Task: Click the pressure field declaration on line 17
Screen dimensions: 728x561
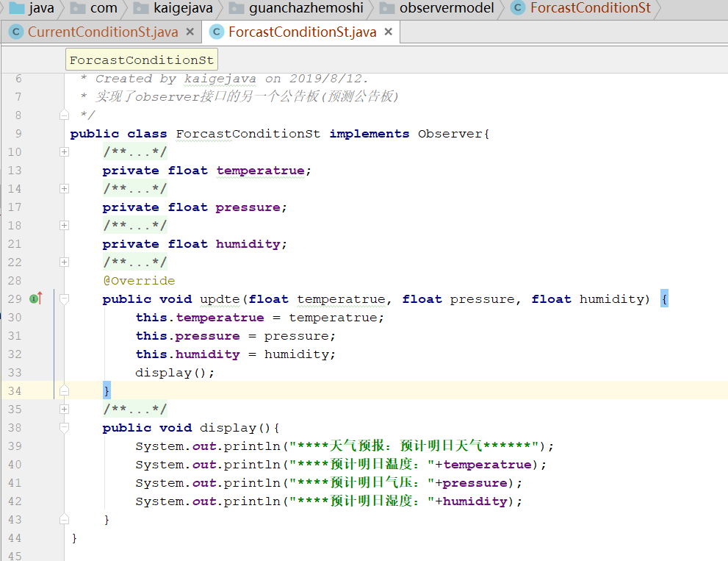Action: (248, 207)
